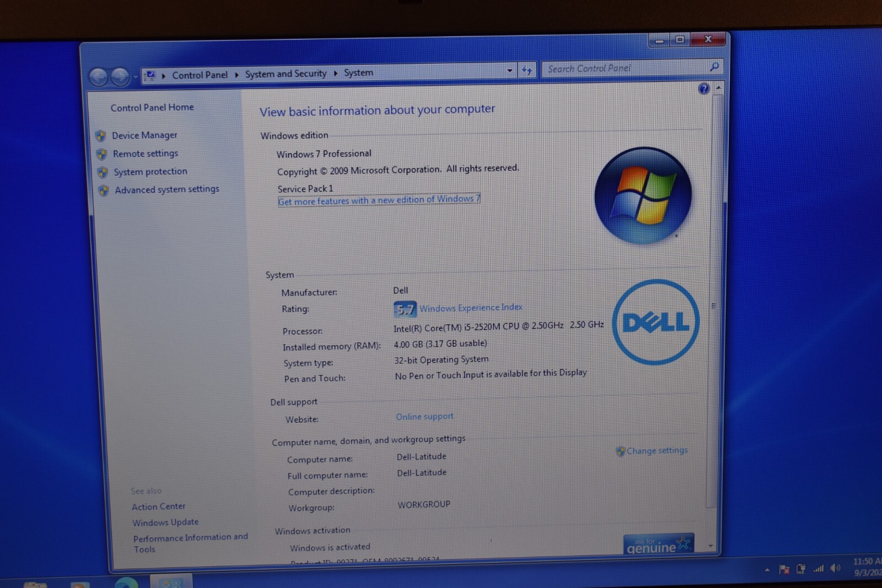Click the Dell logo image
The image size is (882, 588).
[656, 322]
